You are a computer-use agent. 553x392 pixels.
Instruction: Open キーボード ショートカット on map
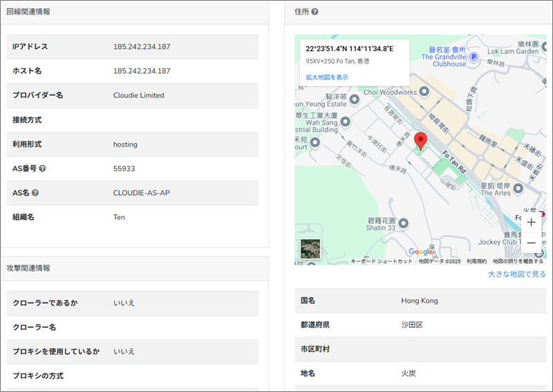(x=382, y=261)
